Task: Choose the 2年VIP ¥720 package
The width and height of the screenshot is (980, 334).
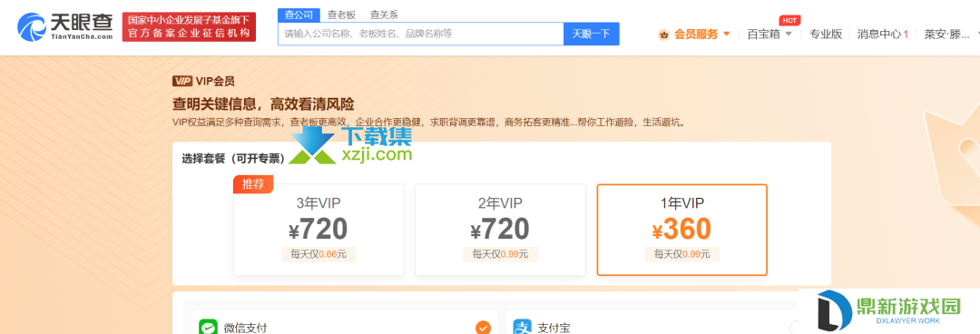Action: 500,230
